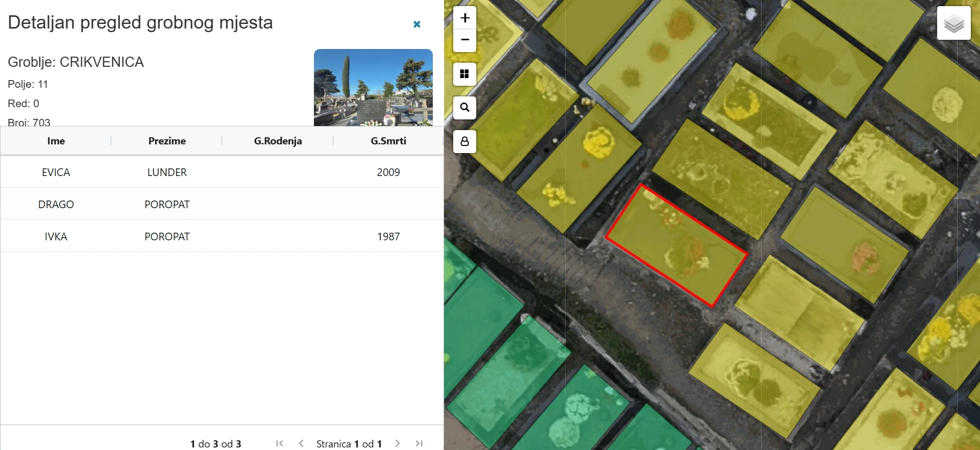Select the EVICA LUNDER row

coord(222,172)
